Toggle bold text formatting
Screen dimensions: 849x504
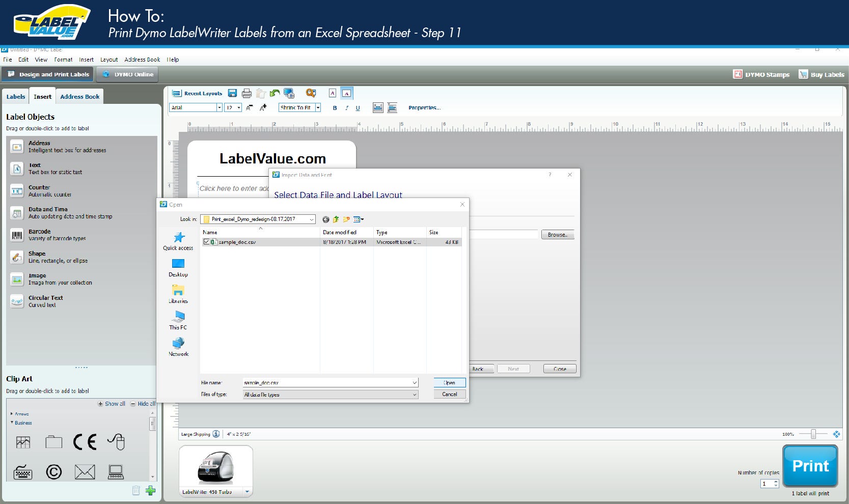point(335,108)
